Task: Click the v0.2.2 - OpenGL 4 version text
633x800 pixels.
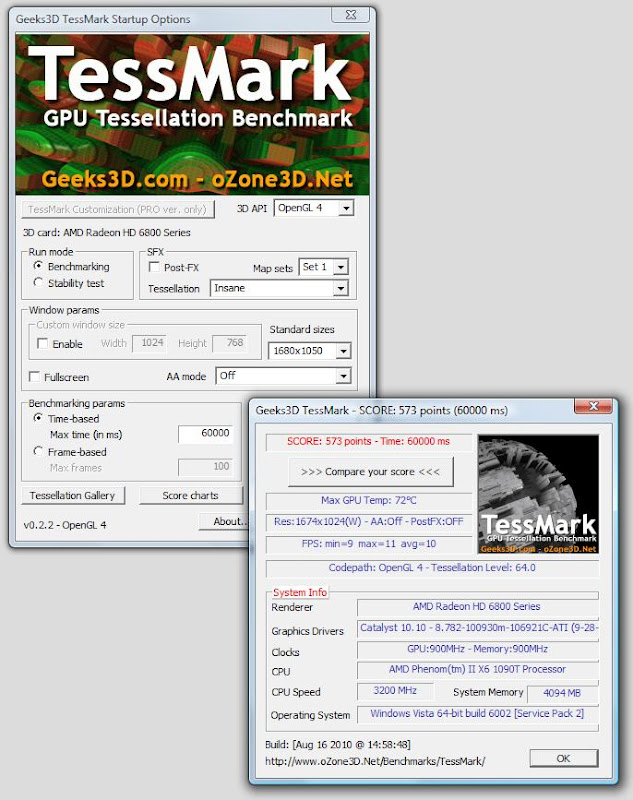Action: tap(65, 525)
